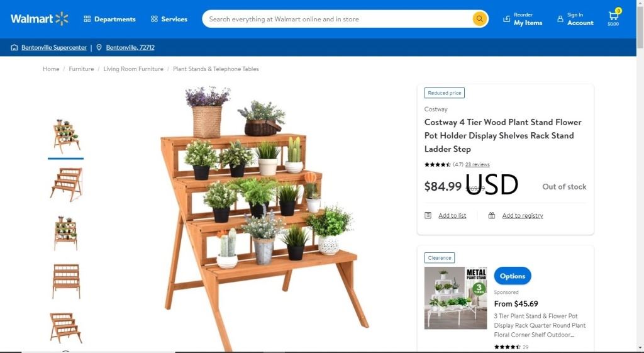Click the Reorder My Items icon
644x353 pixels.
[x=506, y=19]
